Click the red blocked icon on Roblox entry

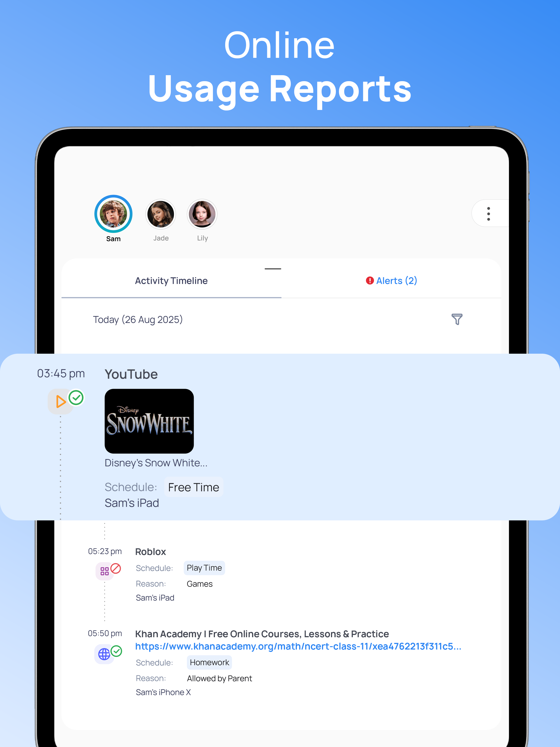pos(116,568)
